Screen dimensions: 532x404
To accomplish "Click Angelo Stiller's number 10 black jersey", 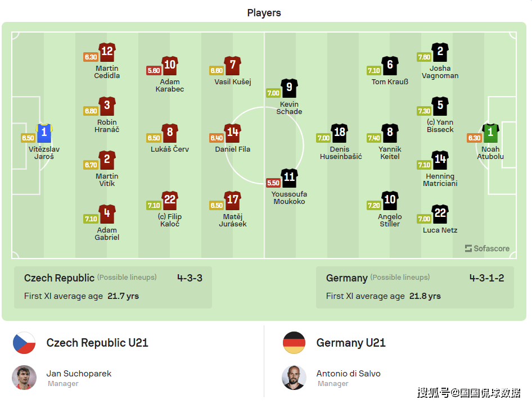I will click(390, 201).
